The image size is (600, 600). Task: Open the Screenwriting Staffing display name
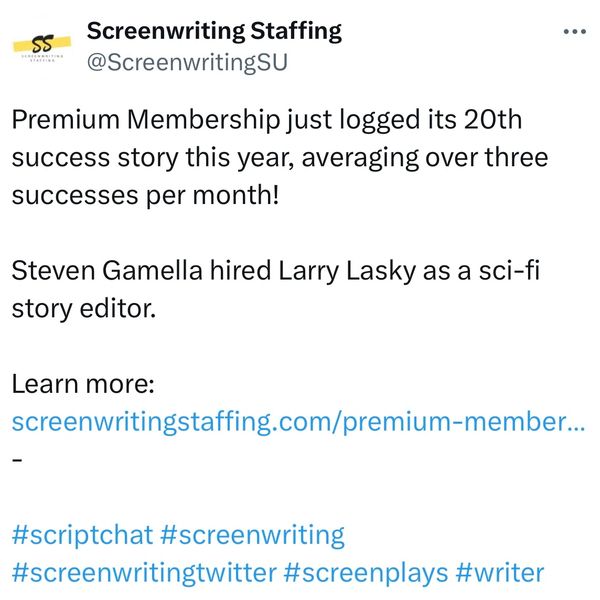[214, 31]
